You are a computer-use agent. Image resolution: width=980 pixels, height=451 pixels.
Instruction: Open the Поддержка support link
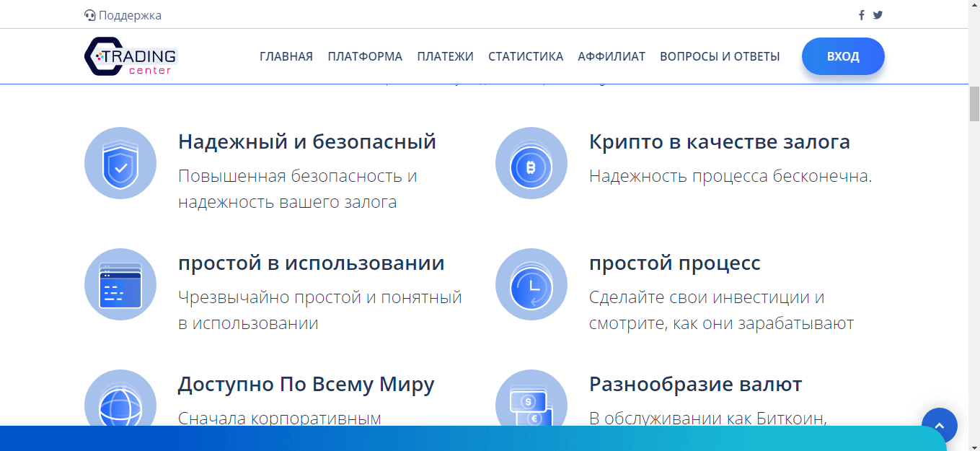point(123,15)
